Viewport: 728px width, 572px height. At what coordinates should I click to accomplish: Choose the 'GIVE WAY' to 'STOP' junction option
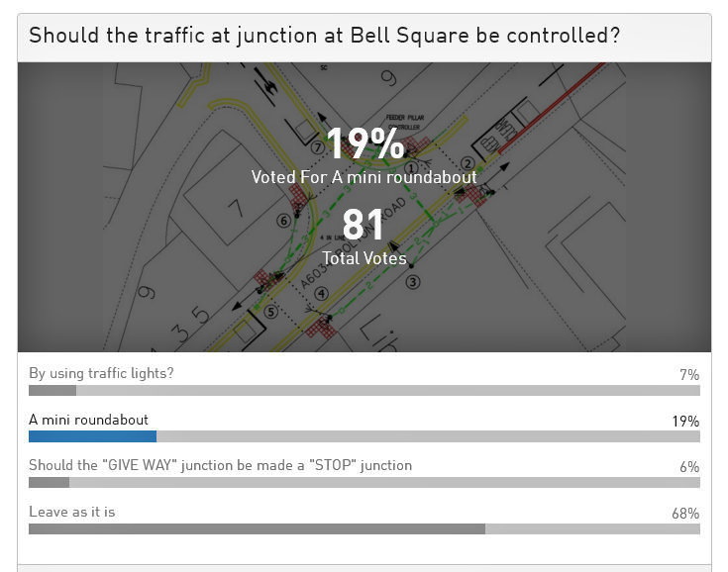(220, 465)
